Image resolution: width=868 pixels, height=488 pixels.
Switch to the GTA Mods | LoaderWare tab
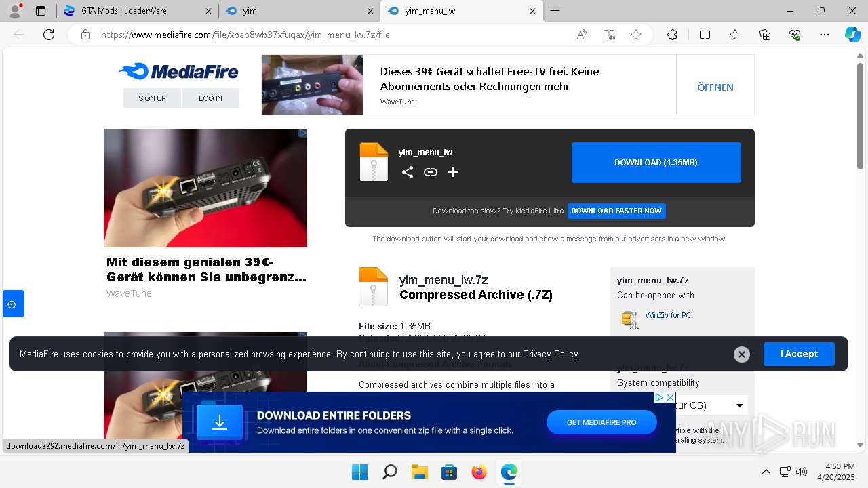[x=124, y=11]
